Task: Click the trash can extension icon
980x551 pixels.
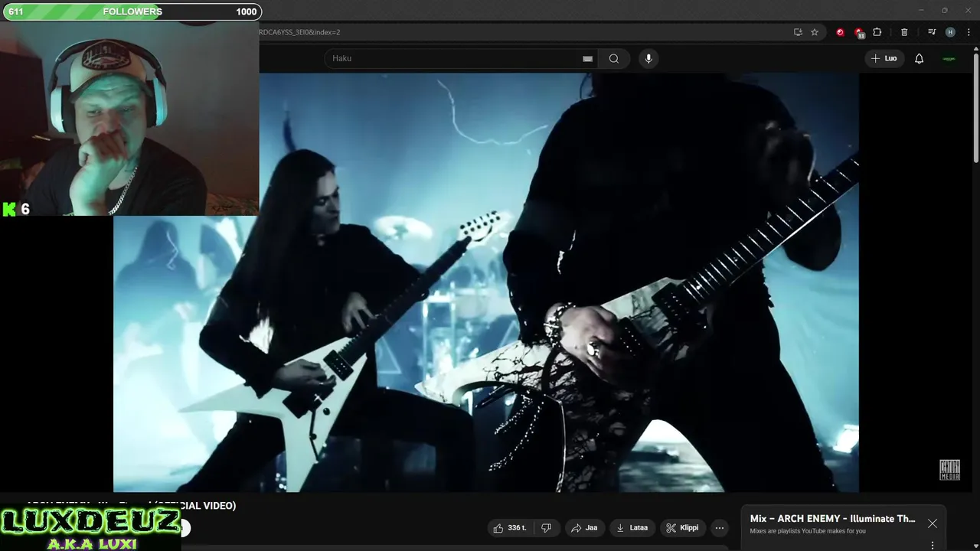Action: coord(904,32)
